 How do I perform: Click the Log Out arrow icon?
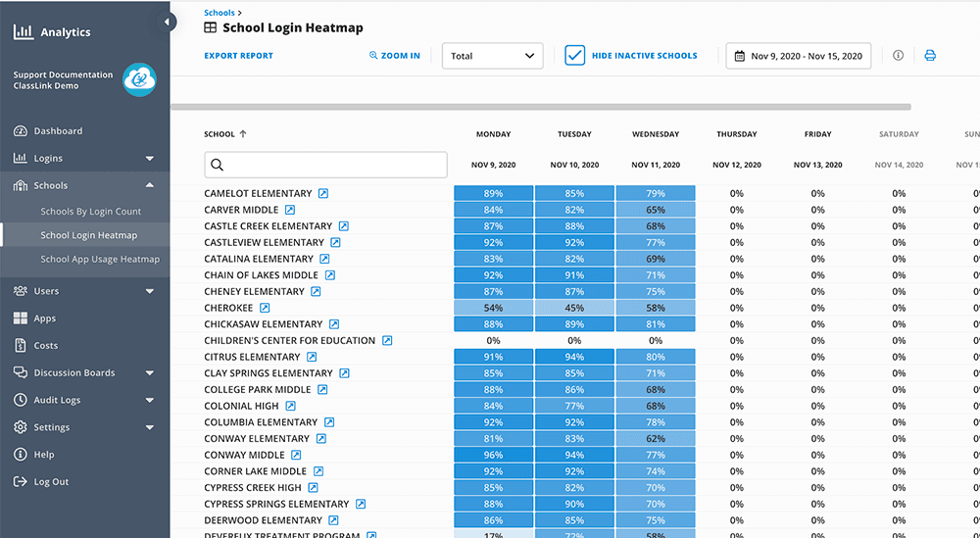pos(21,482)
